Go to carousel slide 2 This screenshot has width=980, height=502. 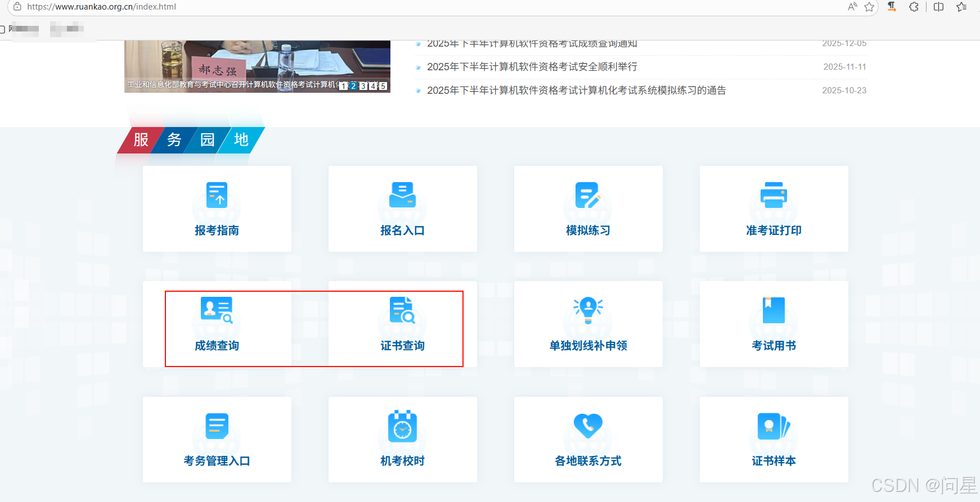tap(353, 86)
